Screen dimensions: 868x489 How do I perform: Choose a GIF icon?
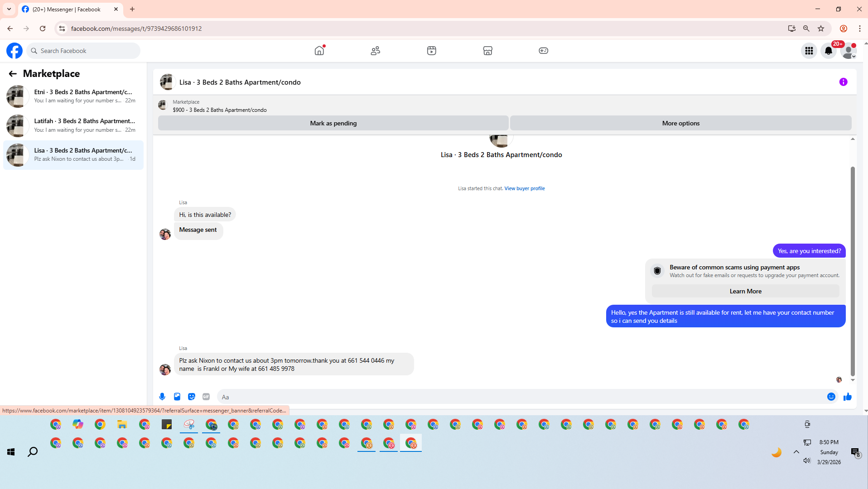tap(206, 397)
